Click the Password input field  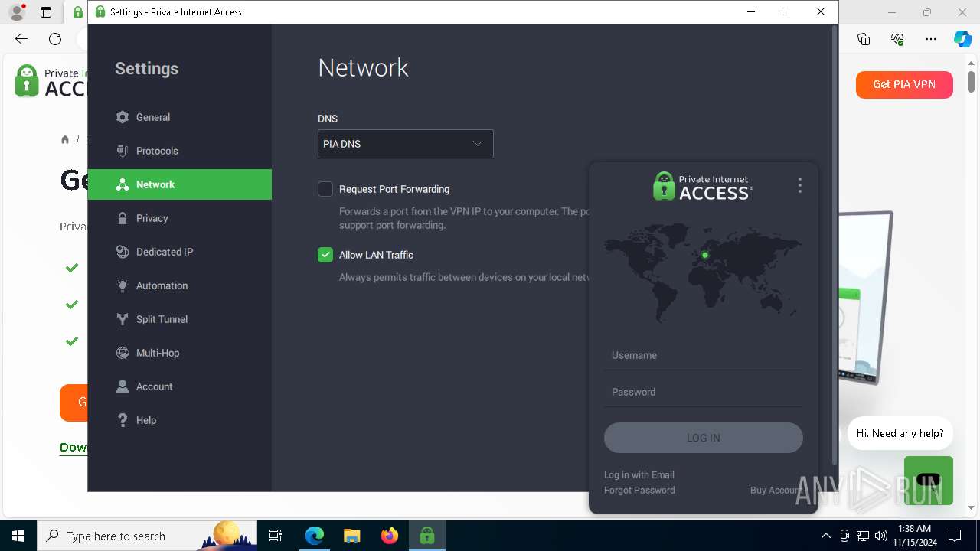(x=703, y=392)
